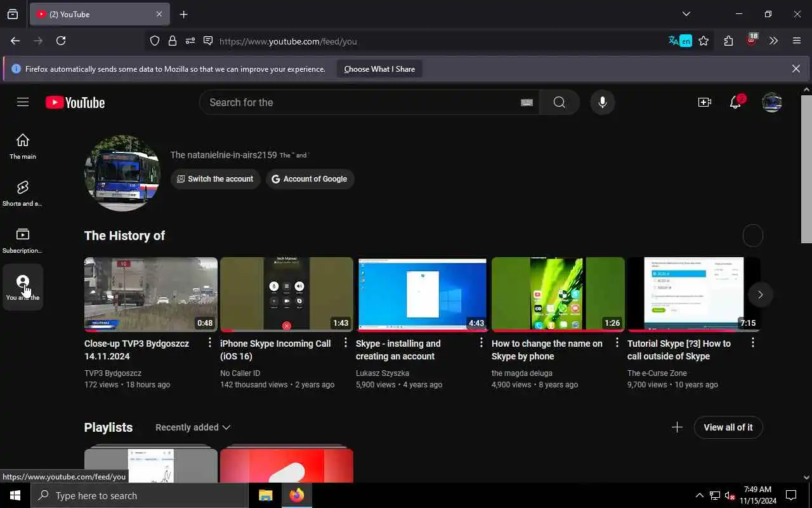The width and height of the screenshot is (812, 508).
Task: Open TVP3 Bydgoszcz channel link
Action: click(113, 373)
